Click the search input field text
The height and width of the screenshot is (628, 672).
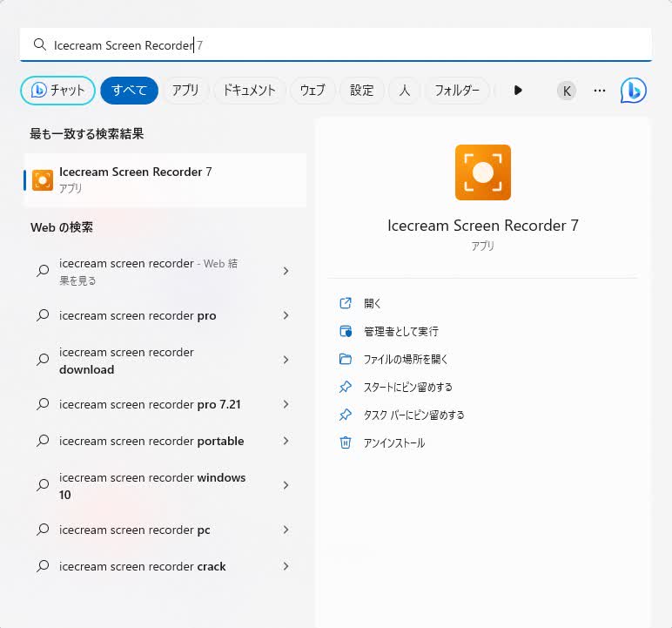tap(128, 45)
